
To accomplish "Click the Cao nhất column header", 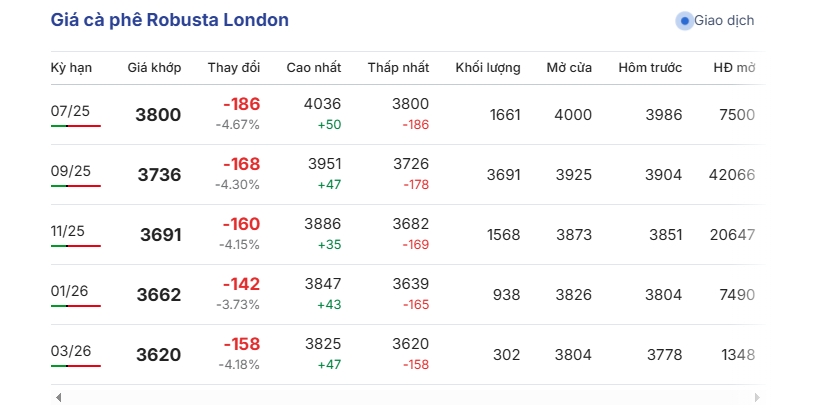I will coord(314,68).
